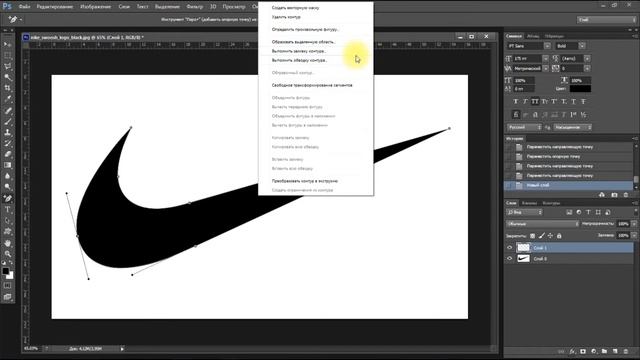640x360 pixels.
Task: Open kerning dropdown Метрический
Action: coord(546,69)
